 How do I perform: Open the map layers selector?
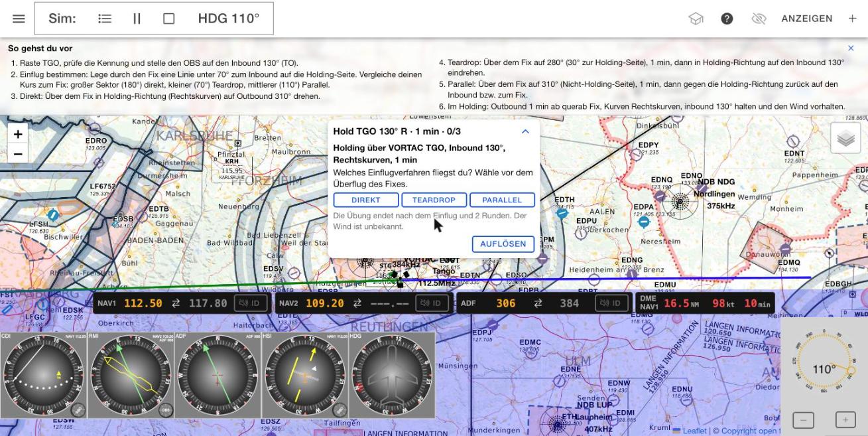point(845,138)
